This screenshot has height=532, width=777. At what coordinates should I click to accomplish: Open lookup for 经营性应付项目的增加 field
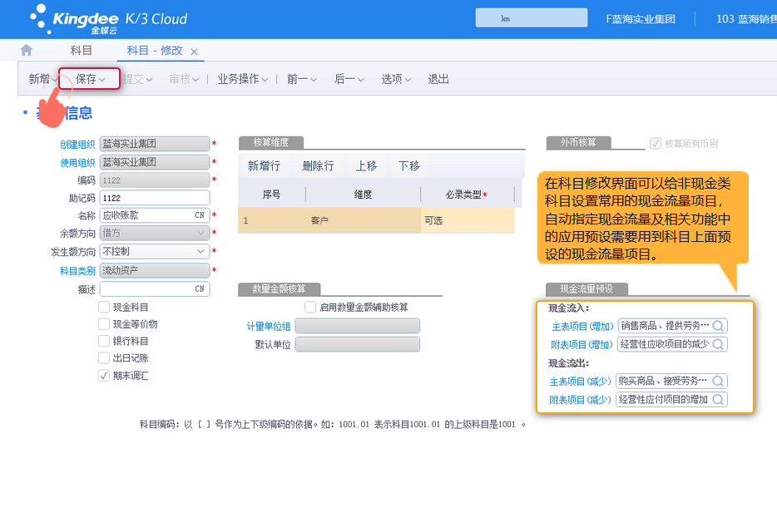[x=718, y=399]
